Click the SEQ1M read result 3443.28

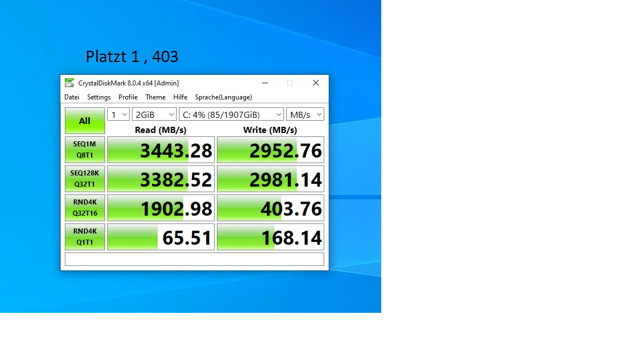tap(161, 150)
